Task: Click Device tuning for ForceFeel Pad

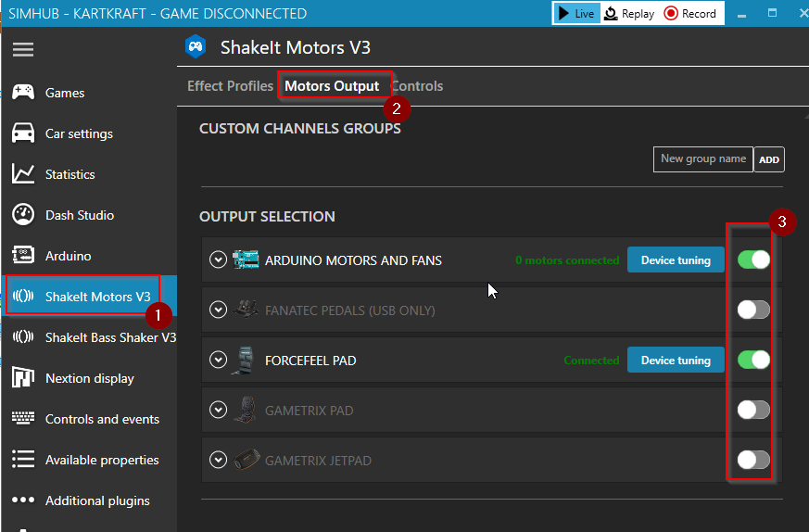Action: point(676,360)
